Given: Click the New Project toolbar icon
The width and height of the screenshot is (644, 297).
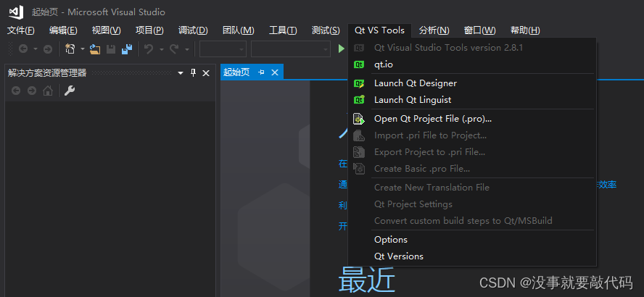Looking at the screenshot, I should [70, 49].
